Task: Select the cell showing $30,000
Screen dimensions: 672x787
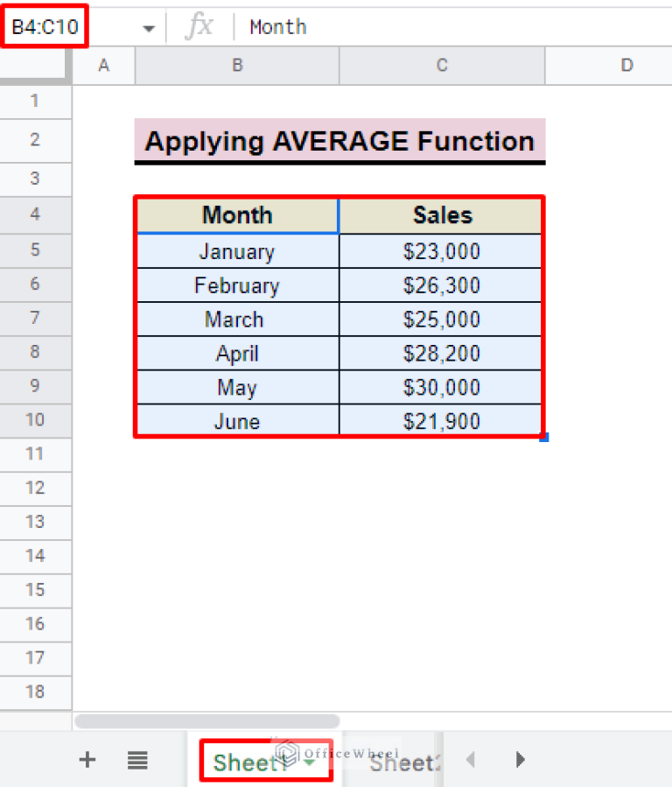Action: tap(441, 387)
